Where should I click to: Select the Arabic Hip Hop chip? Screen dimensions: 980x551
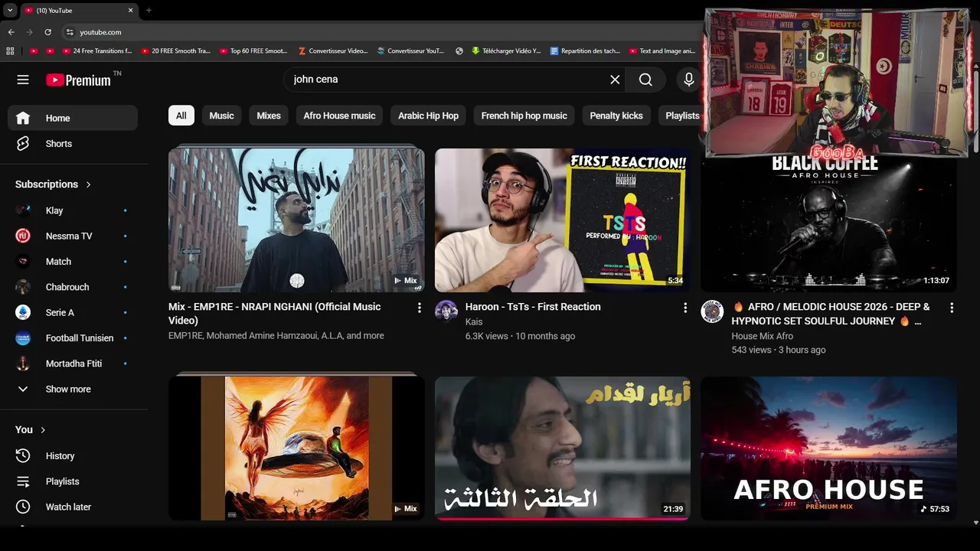click(x=428, y=116)
